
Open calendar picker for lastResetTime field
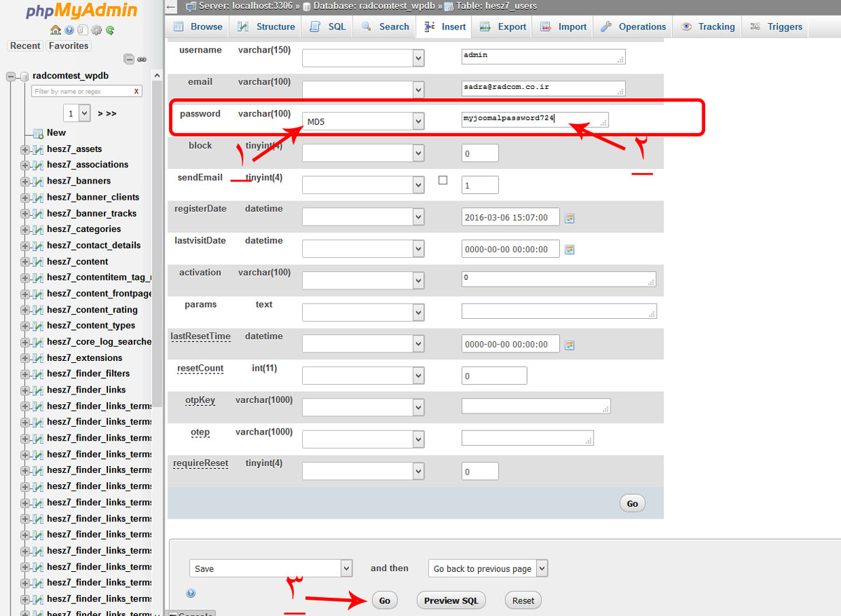(570, 345)
